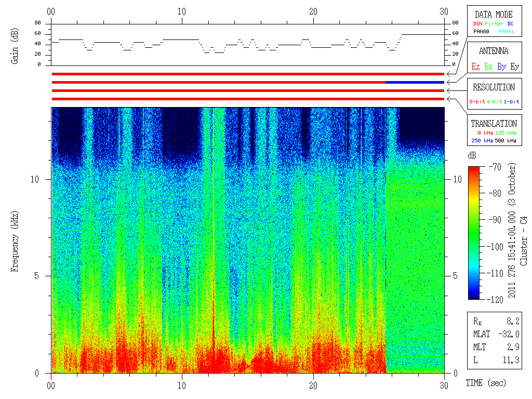Click the 10 second top time label
Viewport: 532px width, 399px height.
coord(182,12)
